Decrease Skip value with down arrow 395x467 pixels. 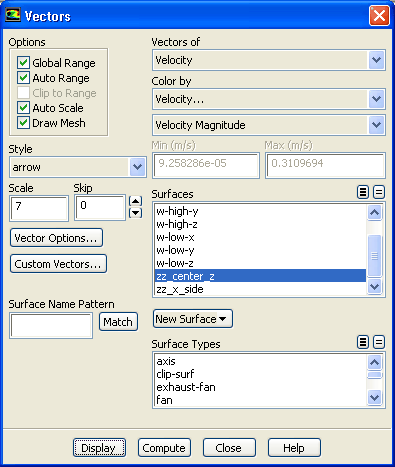coord(135,213)
